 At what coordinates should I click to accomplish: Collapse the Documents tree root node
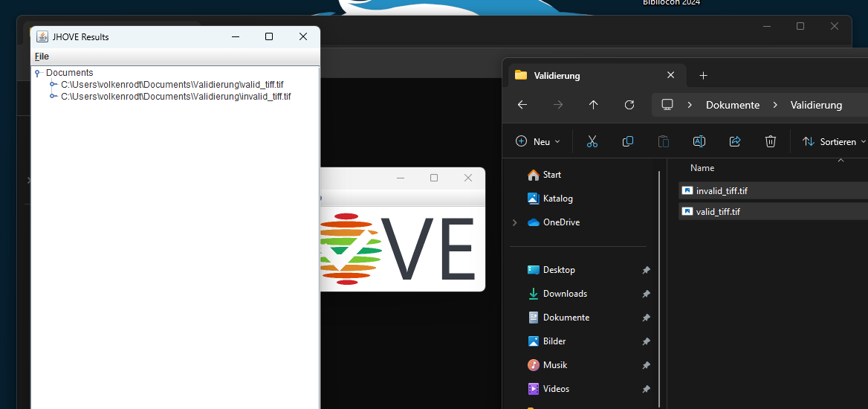(x=37, y=73)
